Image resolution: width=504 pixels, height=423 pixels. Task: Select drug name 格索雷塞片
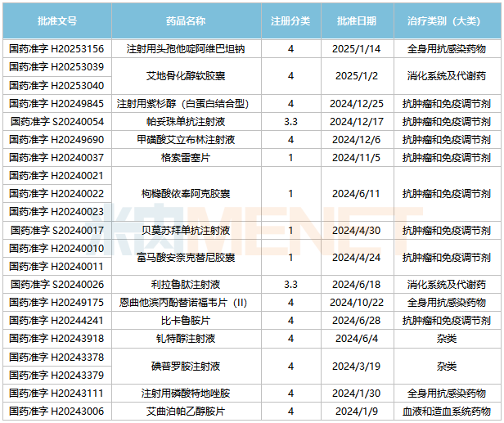(x=186, y=157)
